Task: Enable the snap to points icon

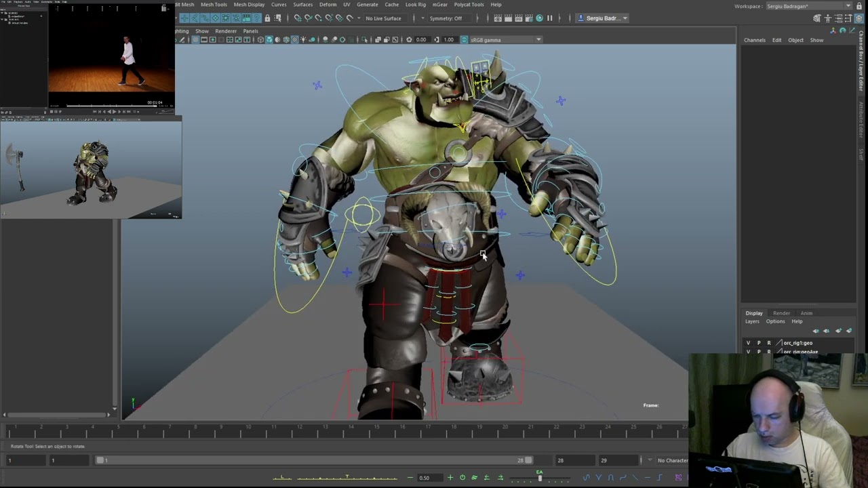Action: pyautogui.click(x=318, y=18)
